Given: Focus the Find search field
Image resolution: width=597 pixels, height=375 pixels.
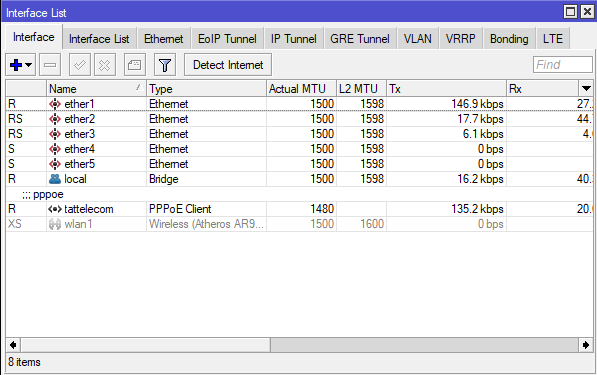Looking at the screenshot, I should click(x=563, y=65).
